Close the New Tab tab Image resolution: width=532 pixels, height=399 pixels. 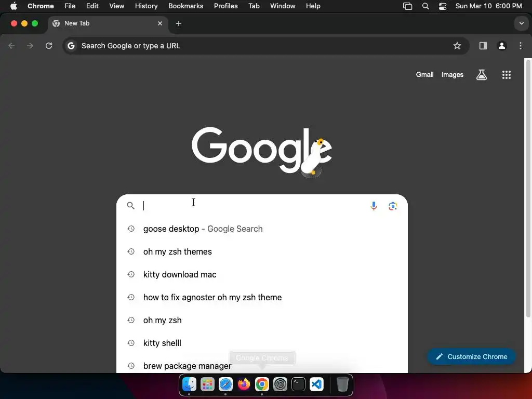tap(160, 23)
